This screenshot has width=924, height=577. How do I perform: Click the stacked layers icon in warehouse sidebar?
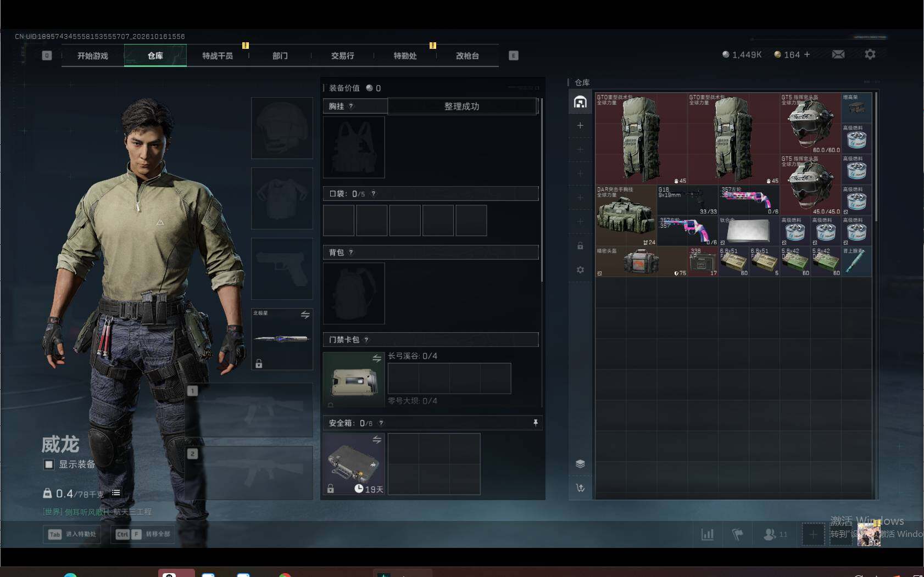[x=580, y=464]
